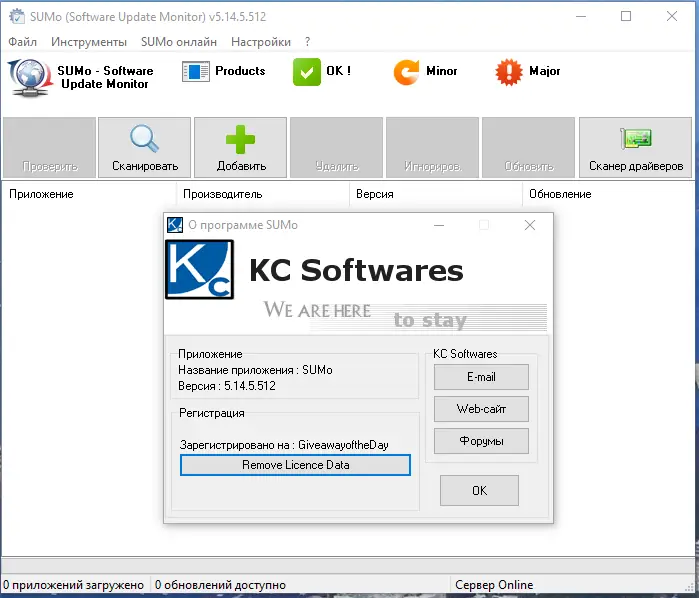Click the green OK checkmark icon

click(307, 71)
